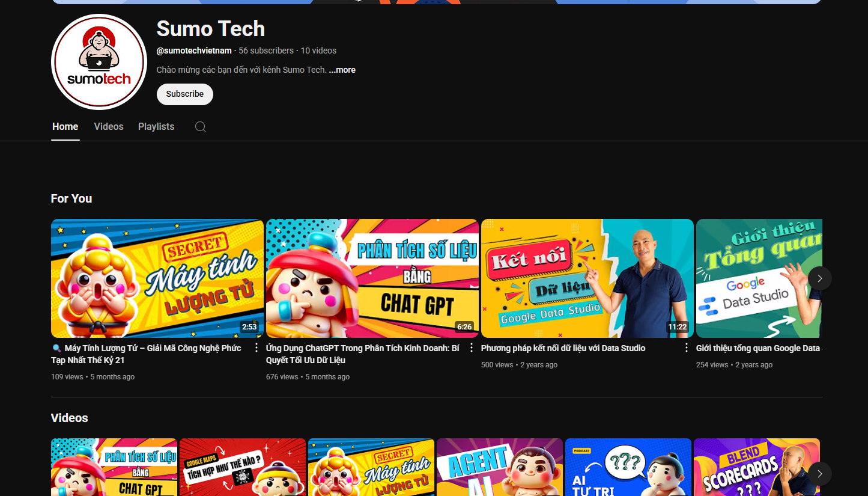Open the Agent AI video thumbnail

pyautogui.click(x=500, y=467)
